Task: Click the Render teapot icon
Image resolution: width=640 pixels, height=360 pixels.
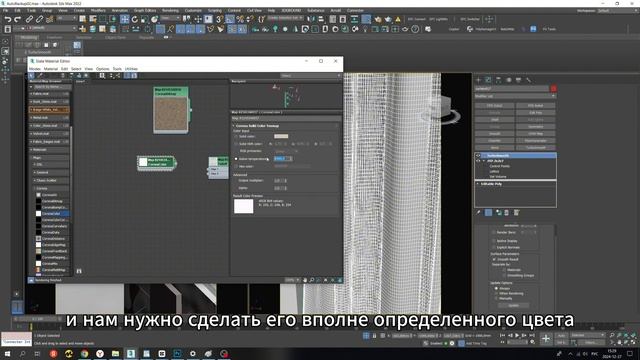Action: click(x=388, y=19)
